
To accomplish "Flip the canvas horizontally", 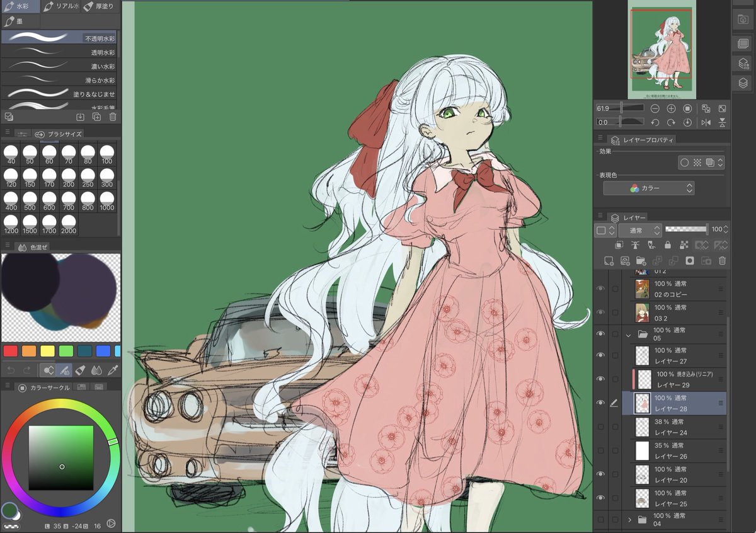I will tap(706, 122).
